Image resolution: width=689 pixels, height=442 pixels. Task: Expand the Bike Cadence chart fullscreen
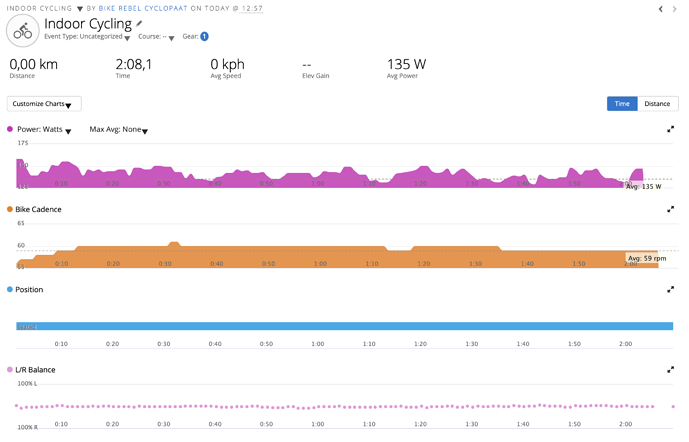(x=671, y=209)
